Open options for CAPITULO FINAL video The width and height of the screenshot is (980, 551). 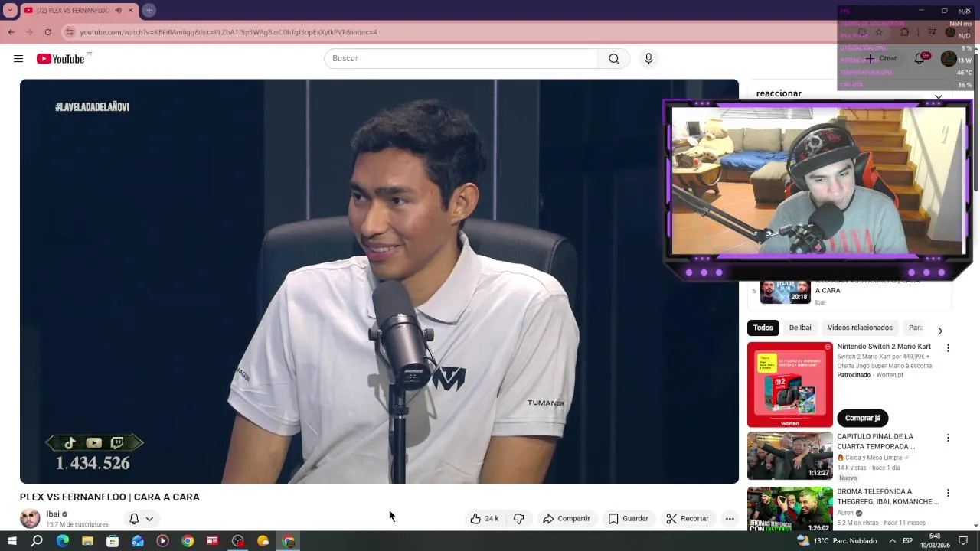(x=948, y=438)
